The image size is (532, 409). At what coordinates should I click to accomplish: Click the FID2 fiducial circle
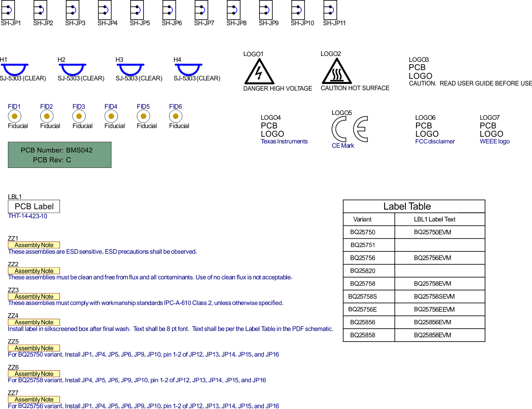click(47, 116)
